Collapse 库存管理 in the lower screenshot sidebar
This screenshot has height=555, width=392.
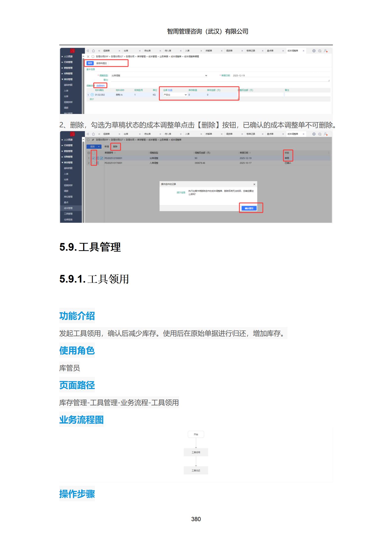tap(67, 163)
